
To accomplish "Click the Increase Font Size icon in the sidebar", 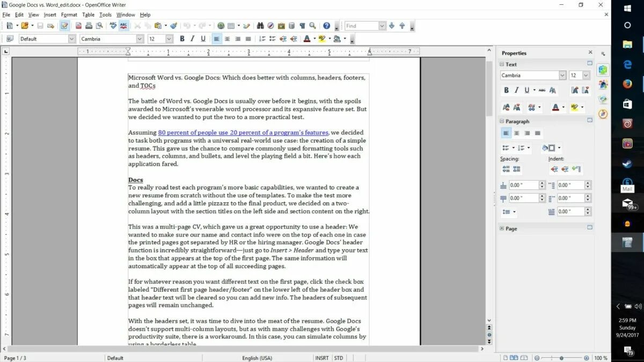I will [x=575, y=90].
